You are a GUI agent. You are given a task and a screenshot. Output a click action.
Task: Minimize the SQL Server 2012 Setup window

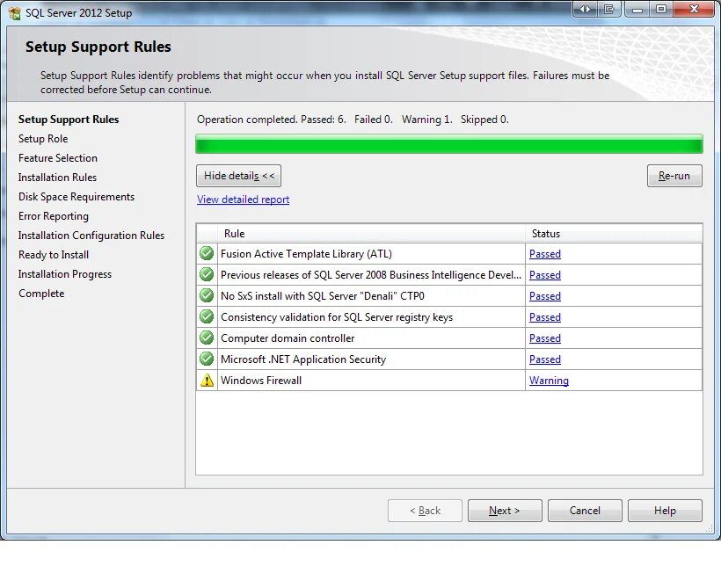[x=637, y=9]
